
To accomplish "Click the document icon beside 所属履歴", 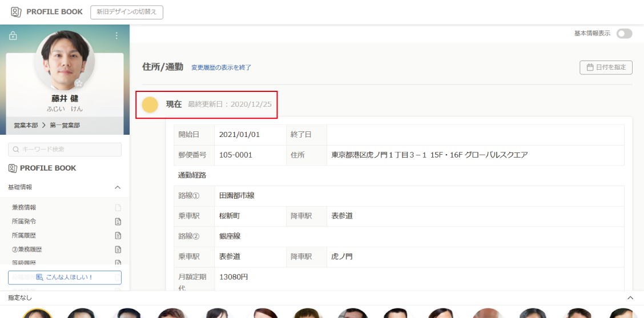I will click(118, 235).
